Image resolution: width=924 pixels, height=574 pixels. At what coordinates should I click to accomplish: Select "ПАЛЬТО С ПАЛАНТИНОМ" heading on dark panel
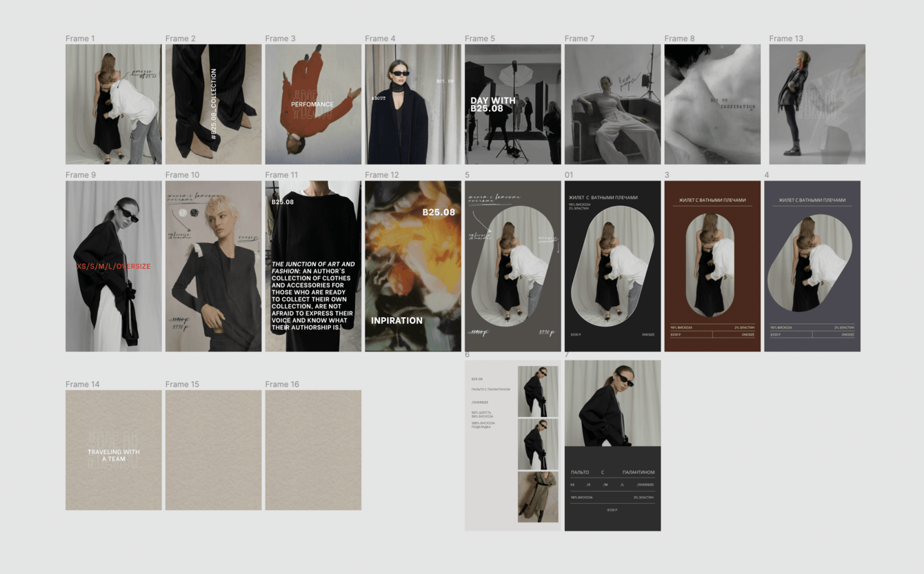click(x=612, y=473)
